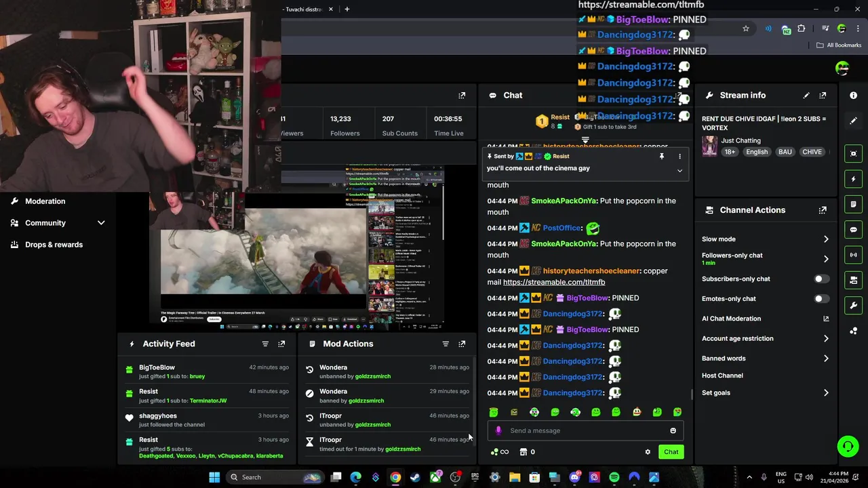Toggle Subscribers-only chat switch
The image size is (868, 488).
pyautogui.click(x=821, y=279)
